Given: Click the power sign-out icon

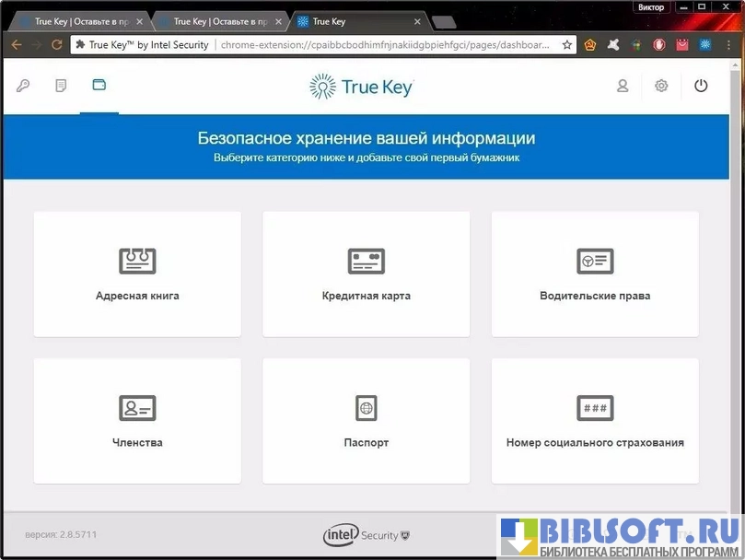Looking at the screenshot, I should point(701,86).
